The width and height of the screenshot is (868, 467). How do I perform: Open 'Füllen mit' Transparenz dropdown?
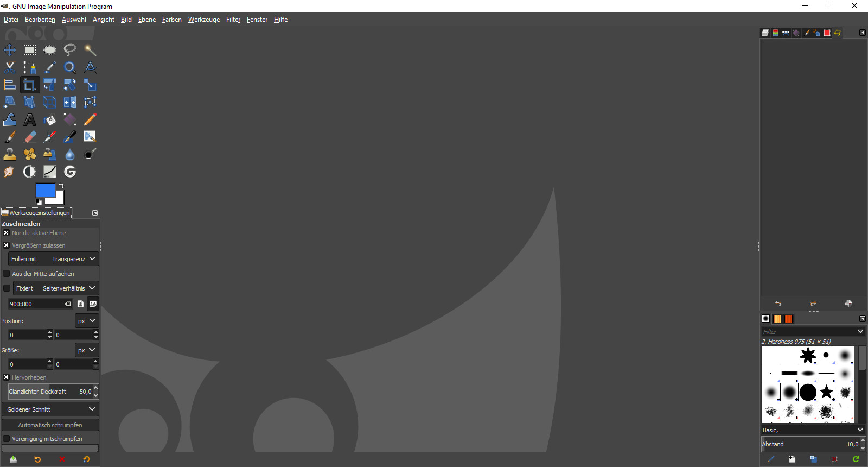pos(53,259)
